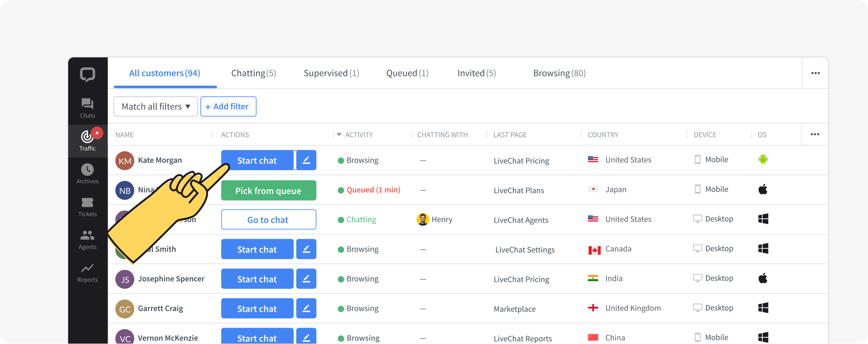
Task: Click the LiveChat logo icon
Action: coord(88,74)
